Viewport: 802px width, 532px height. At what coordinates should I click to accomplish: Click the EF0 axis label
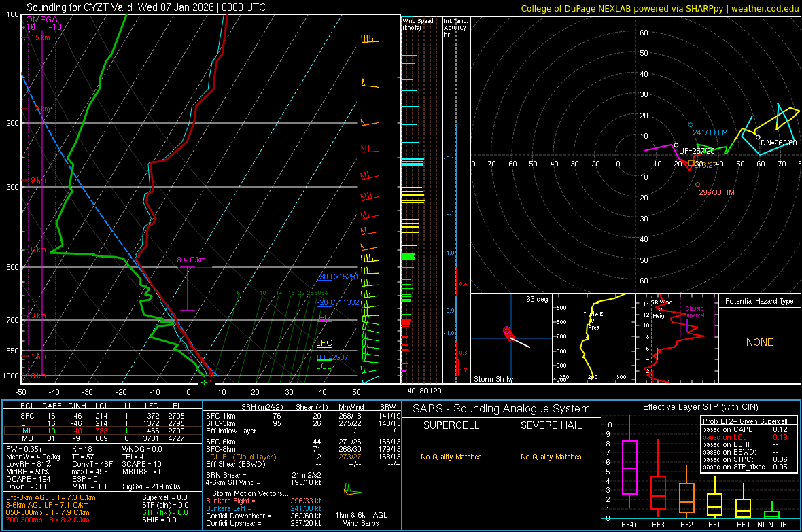(x=743, y=525)
